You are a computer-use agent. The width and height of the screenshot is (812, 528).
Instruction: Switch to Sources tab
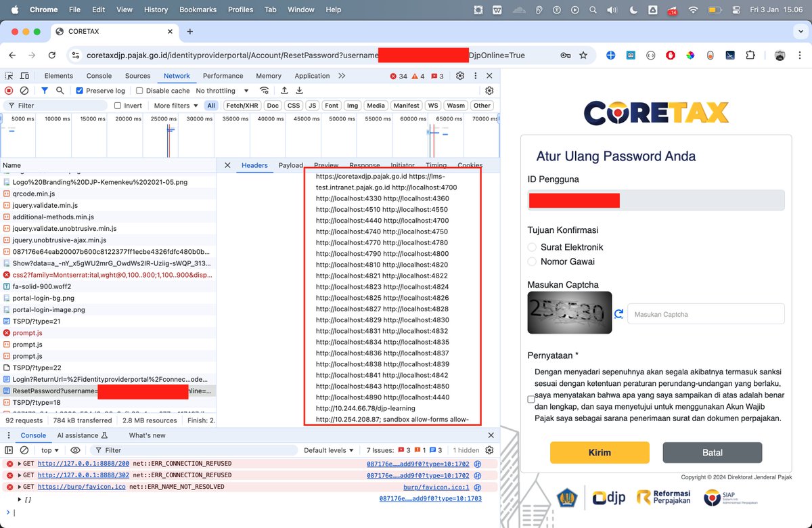138,76
